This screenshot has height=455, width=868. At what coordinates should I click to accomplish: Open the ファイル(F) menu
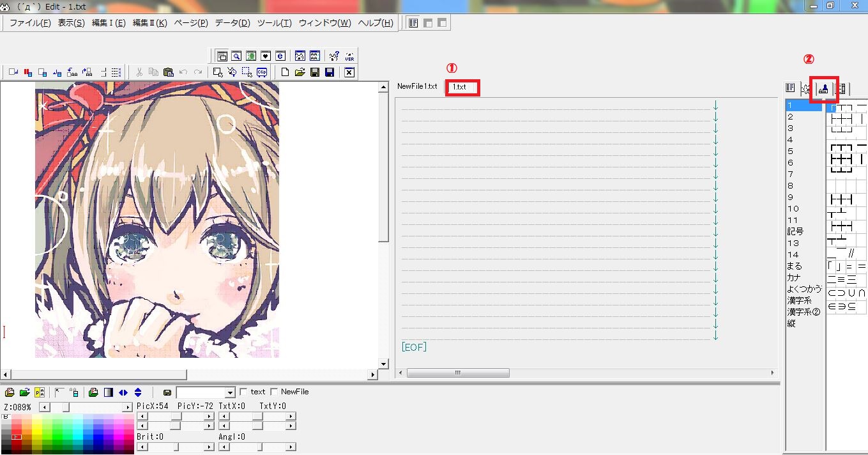pyautogui.click(x=30, y=23)
